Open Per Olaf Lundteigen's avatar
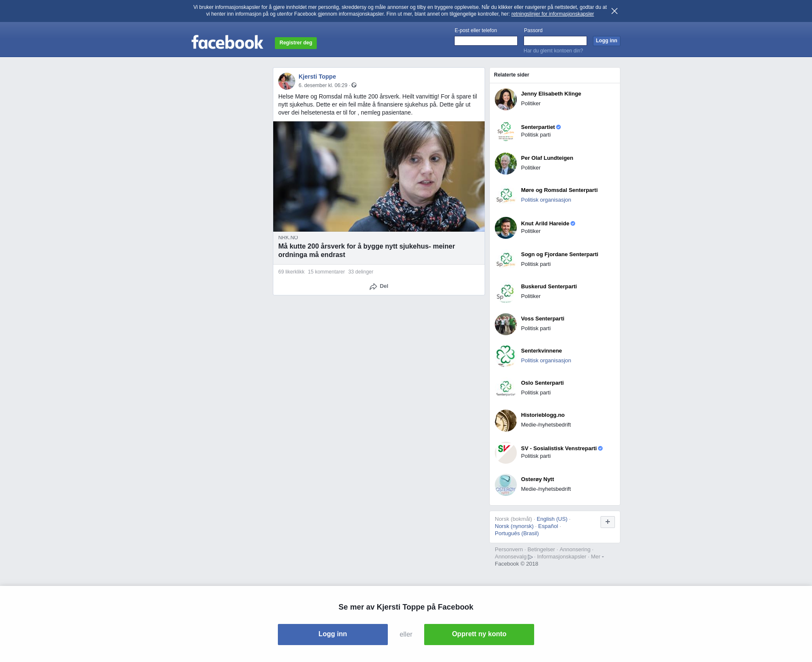 coord(506,164)
